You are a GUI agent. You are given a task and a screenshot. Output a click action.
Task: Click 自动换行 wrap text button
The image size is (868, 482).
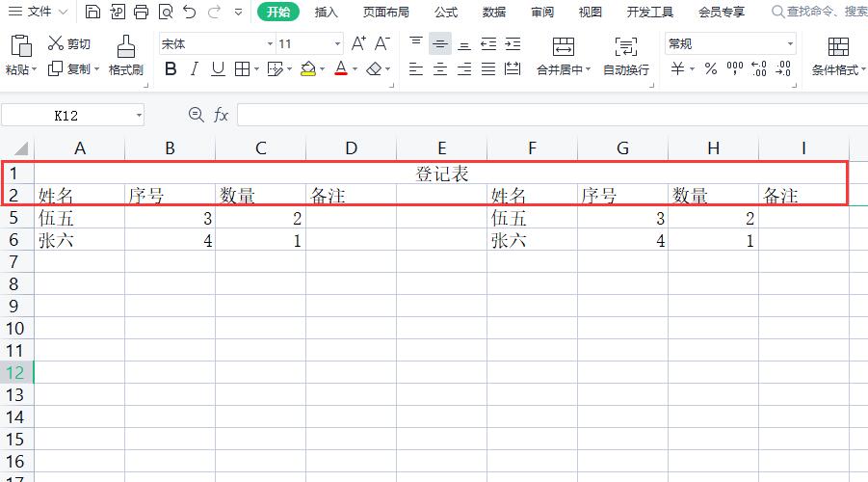(625, 55)
